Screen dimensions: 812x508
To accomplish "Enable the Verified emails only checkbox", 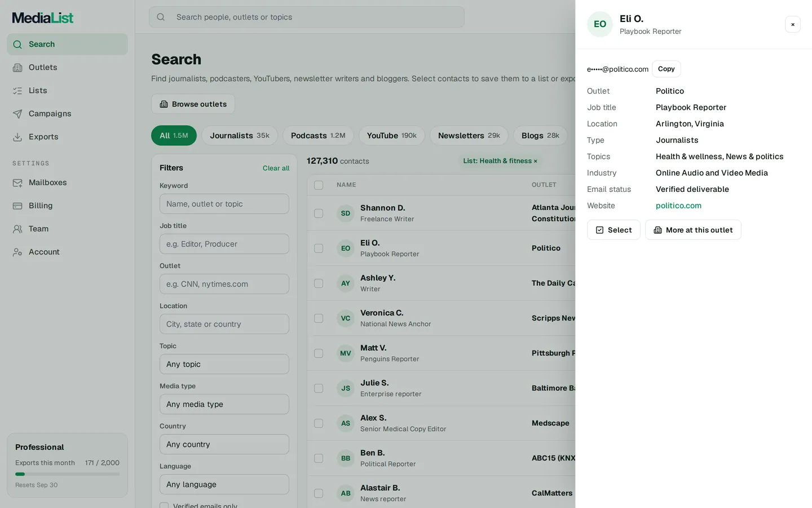I will point(164,506).
